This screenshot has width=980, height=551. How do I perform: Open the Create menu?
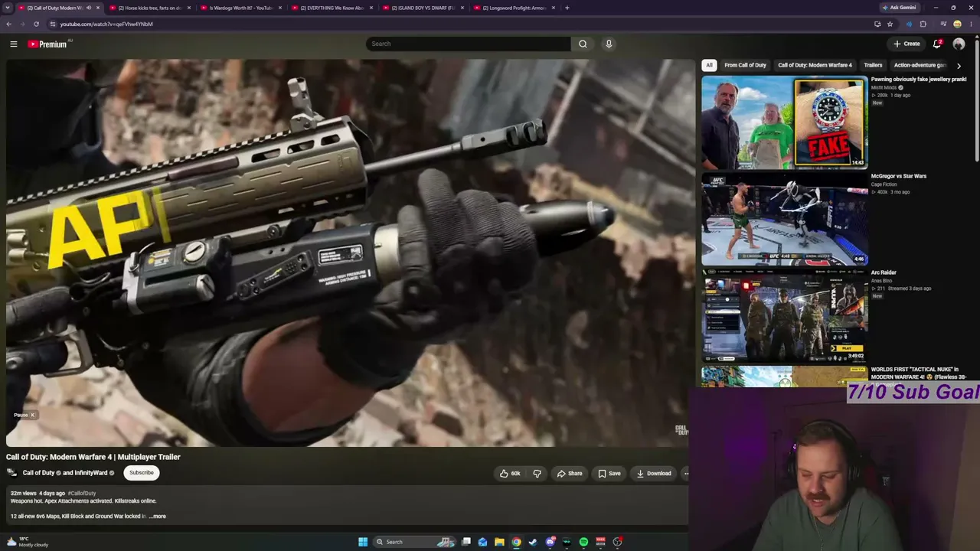click(906, 44)
